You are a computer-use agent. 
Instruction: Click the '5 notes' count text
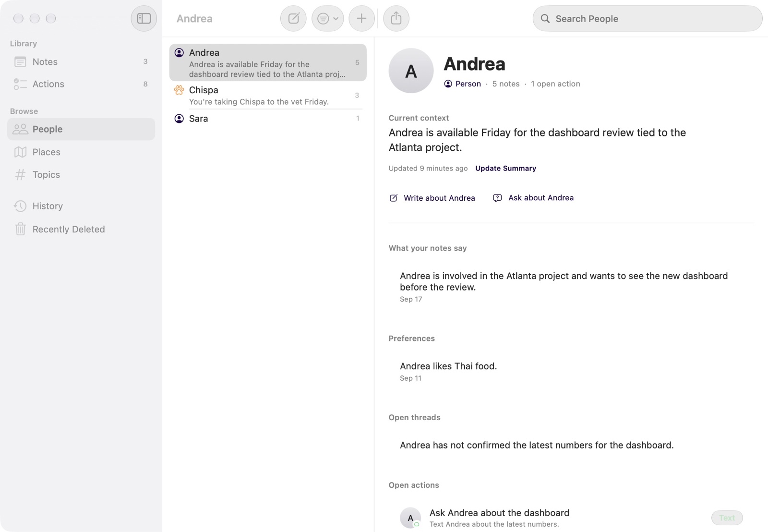(x=506, y=84)
